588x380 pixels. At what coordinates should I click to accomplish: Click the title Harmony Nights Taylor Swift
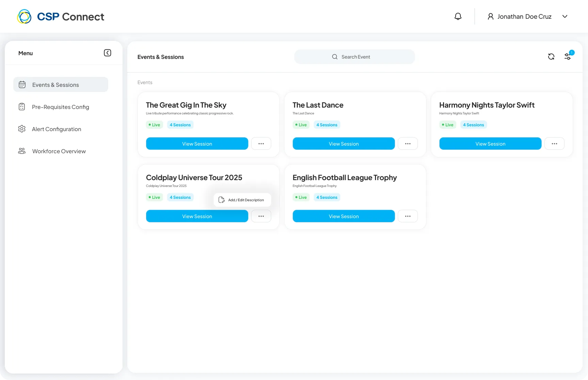487,105
